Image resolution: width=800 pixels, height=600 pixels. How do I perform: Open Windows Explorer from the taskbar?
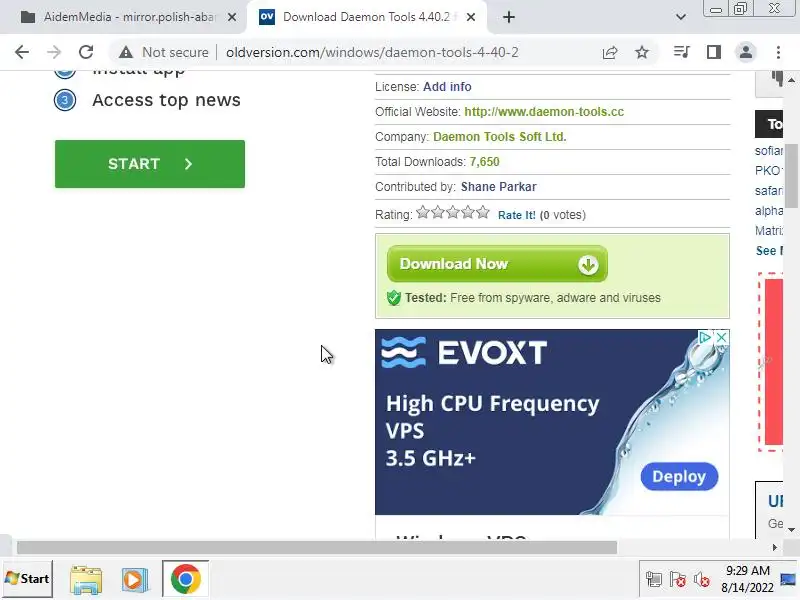pyautogui.click(x=86, y=580)
